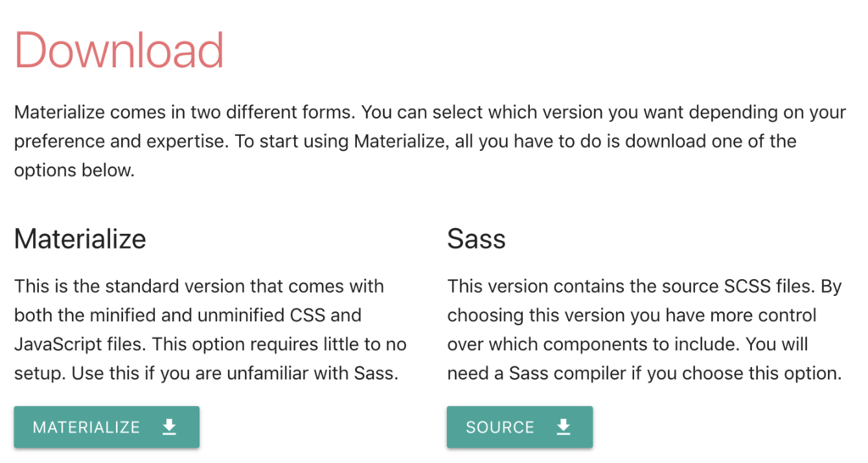Select the Sass section heading
This screenshot has height=463, width=868.
click(476, 239)
